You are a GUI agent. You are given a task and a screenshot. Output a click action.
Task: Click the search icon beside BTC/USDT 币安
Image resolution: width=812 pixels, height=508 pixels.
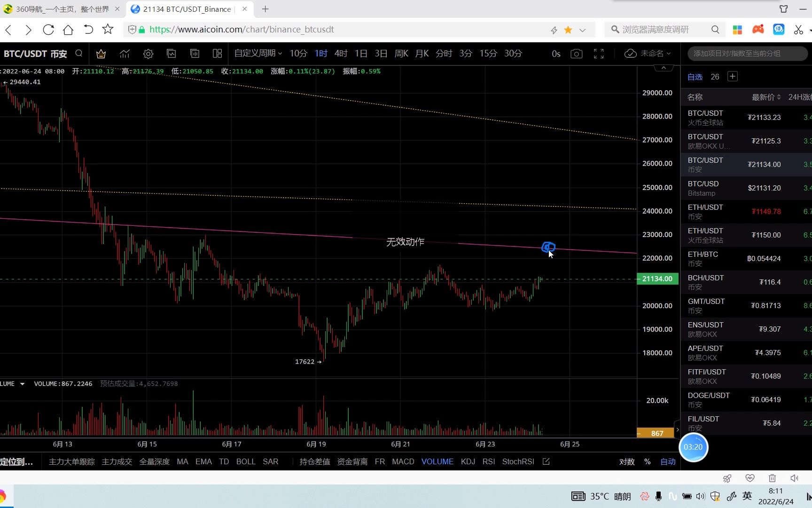[79, 54]
